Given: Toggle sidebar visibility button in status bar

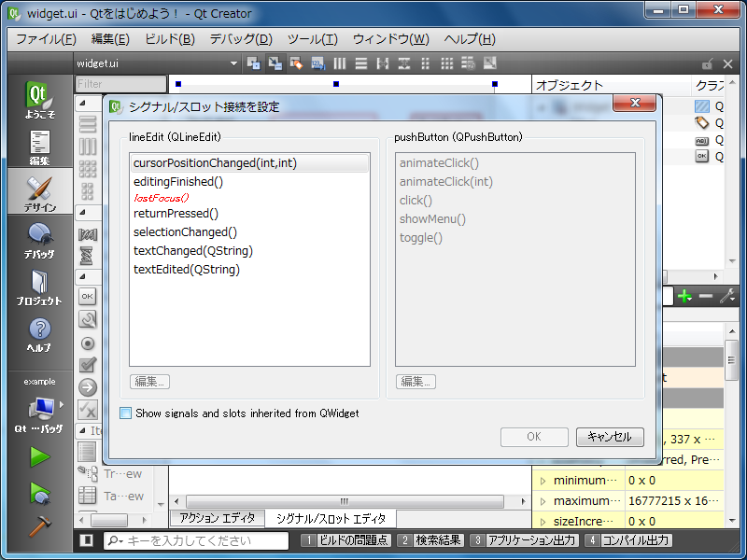Looking at the screenshot, I should [86, 540].
